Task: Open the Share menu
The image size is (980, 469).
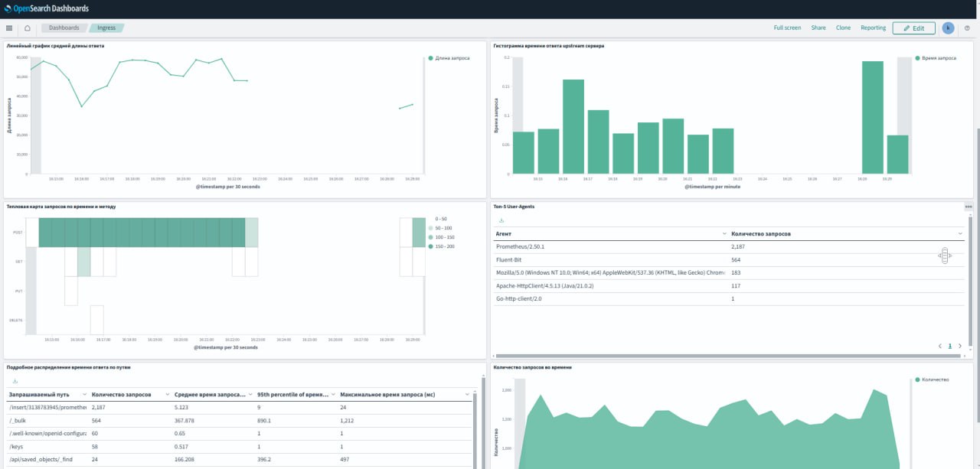Action: tap(818, 28)
